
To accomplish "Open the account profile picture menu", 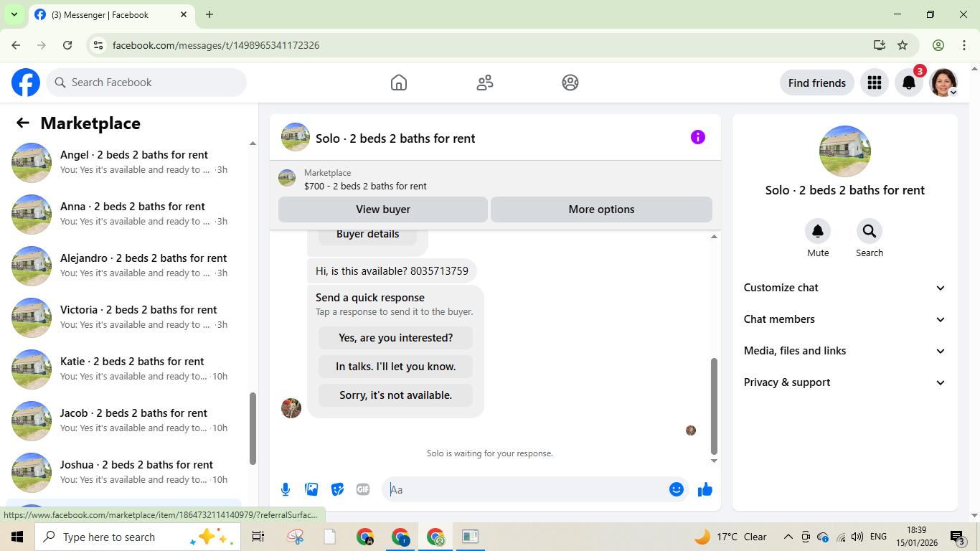I will (943, 83).
